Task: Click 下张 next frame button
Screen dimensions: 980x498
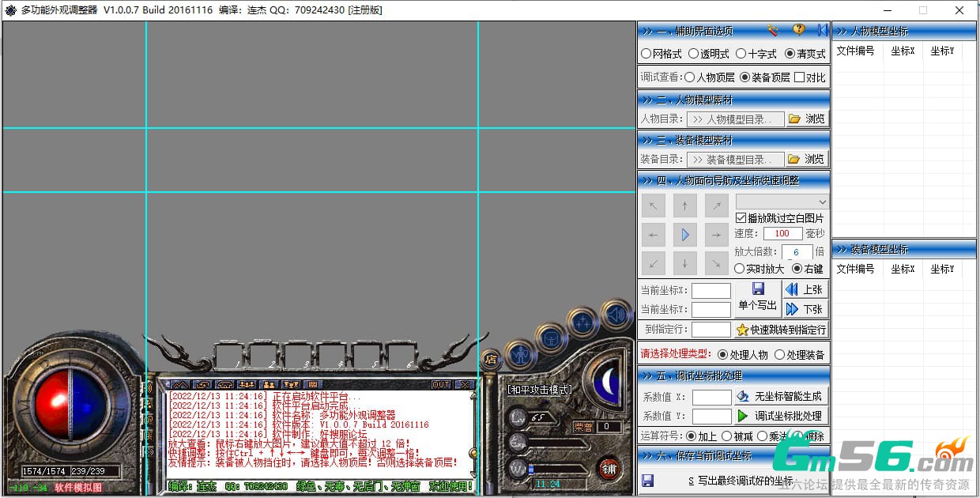Action: [x=805, y=309]
